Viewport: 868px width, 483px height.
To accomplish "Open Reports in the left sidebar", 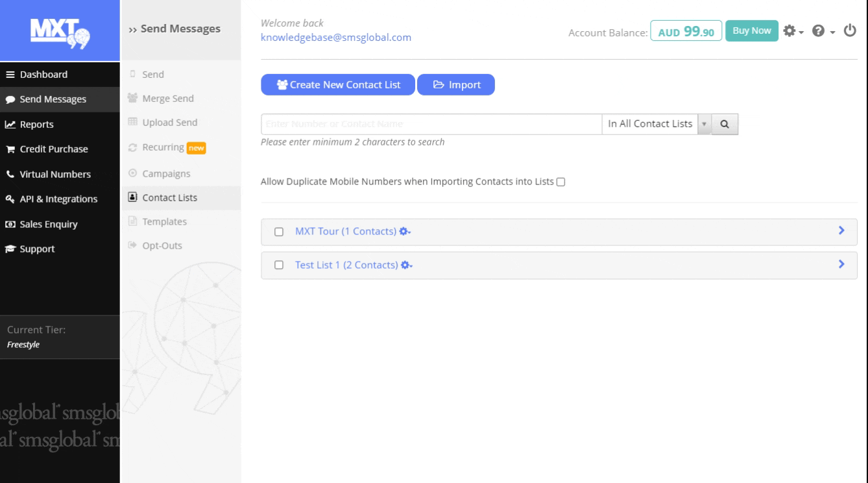I will (36, 124).
